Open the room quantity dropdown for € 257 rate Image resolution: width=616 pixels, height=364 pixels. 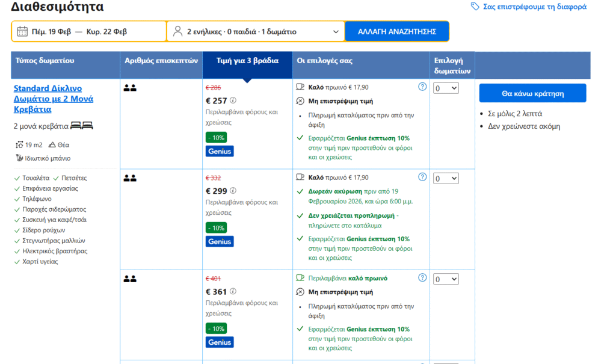(446, 88)
